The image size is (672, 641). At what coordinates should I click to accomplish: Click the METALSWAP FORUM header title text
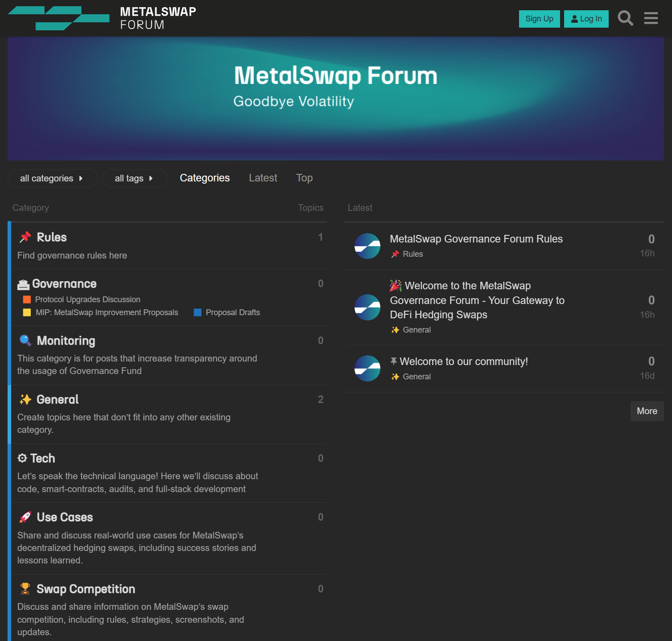click(158, 18)
